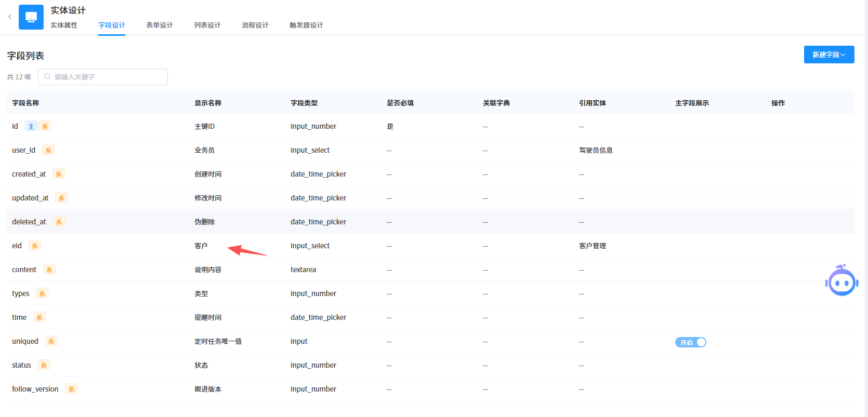Go to the 触发器设计 tab
Screen dimensions: 868x417
tap(306, 25)
